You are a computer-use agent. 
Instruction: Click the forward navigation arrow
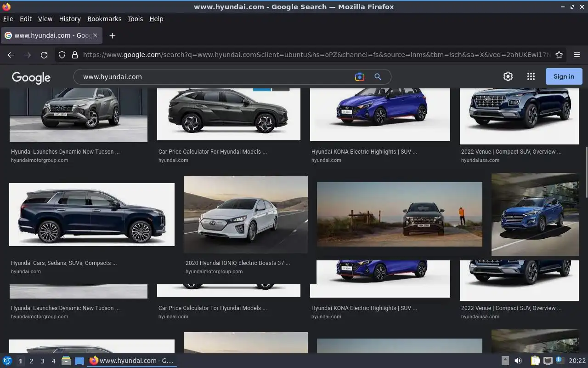[28, 55]
